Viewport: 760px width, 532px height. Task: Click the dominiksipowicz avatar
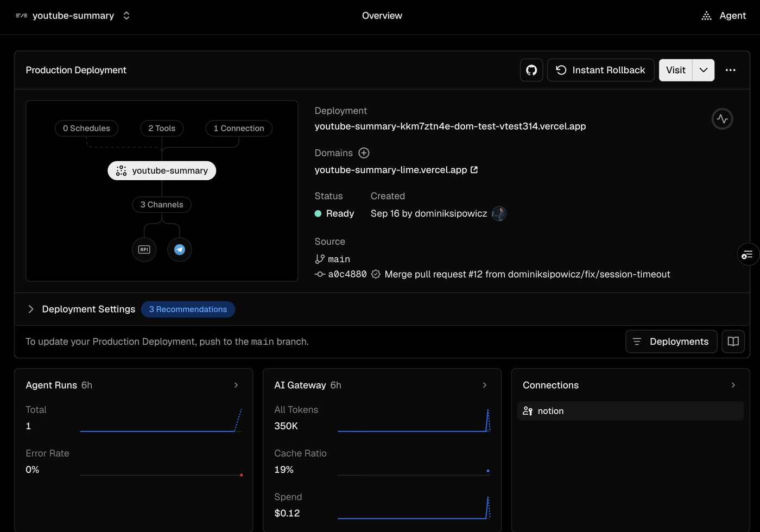[499, 213]
